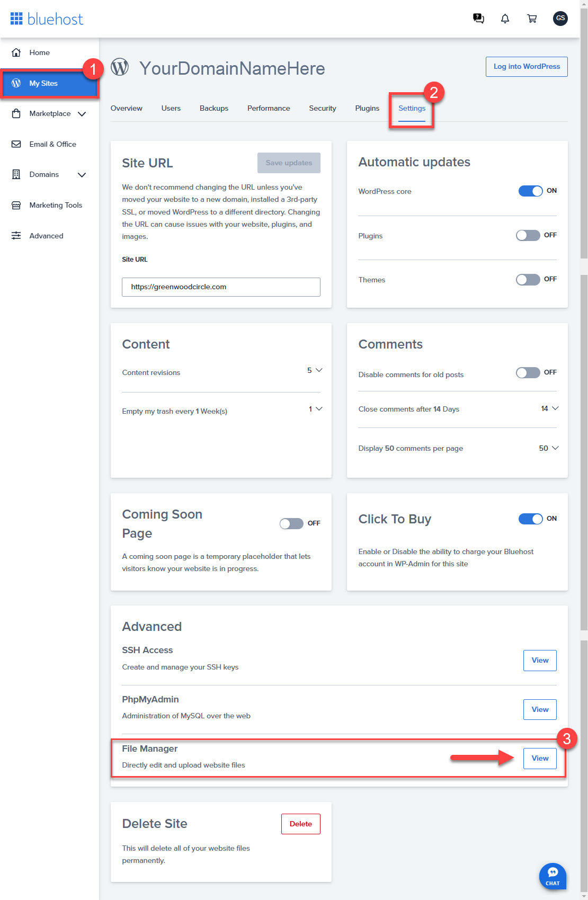Enable automatic updates for Plugins

click(x=528, y=235)
